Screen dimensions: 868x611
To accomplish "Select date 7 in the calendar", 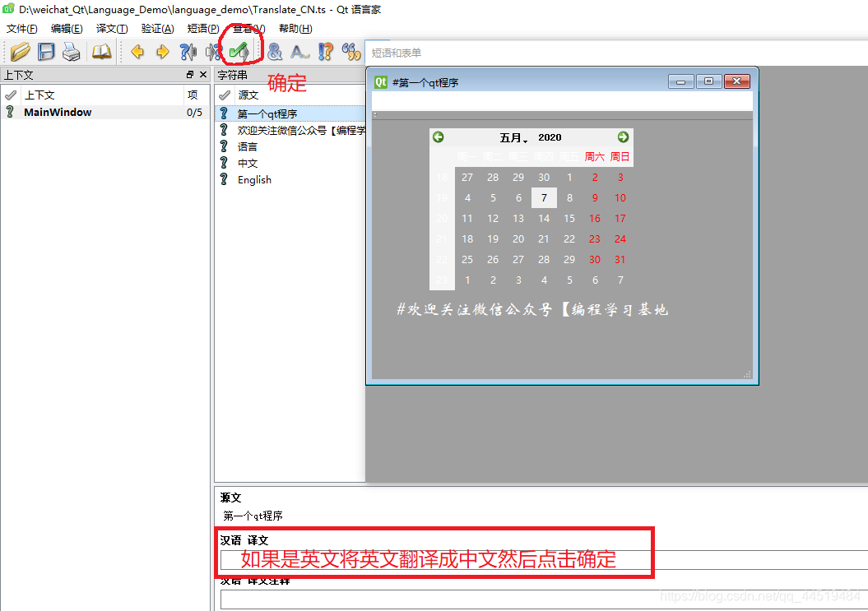I will tap(543, 197).
